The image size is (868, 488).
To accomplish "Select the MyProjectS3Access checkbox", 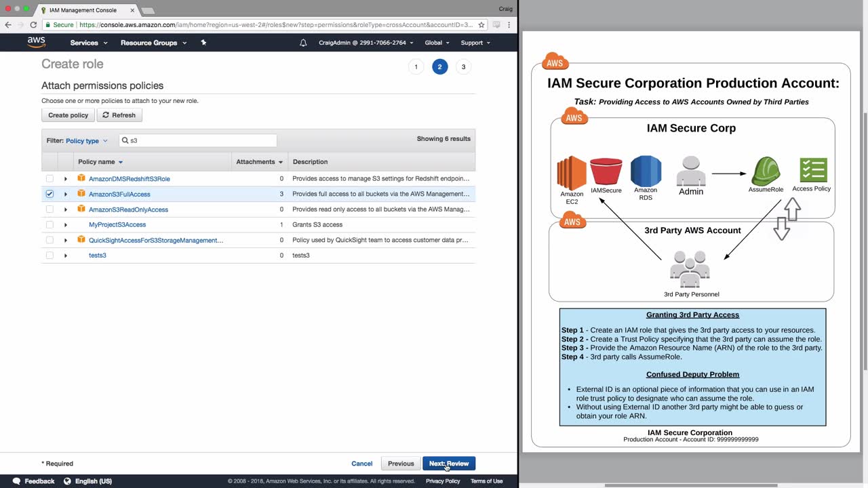I will [50, 224].
